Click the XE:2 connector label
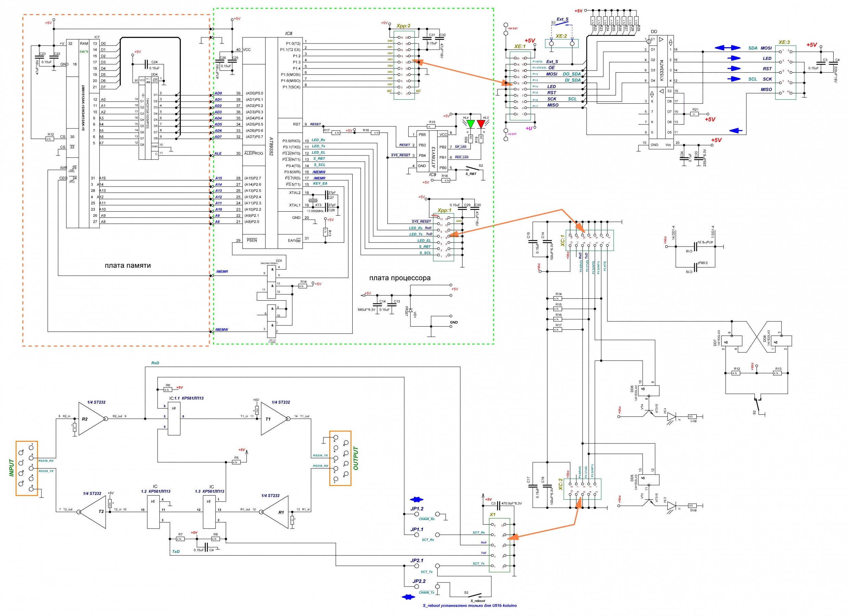848x616 pixels. pos(561,36)
